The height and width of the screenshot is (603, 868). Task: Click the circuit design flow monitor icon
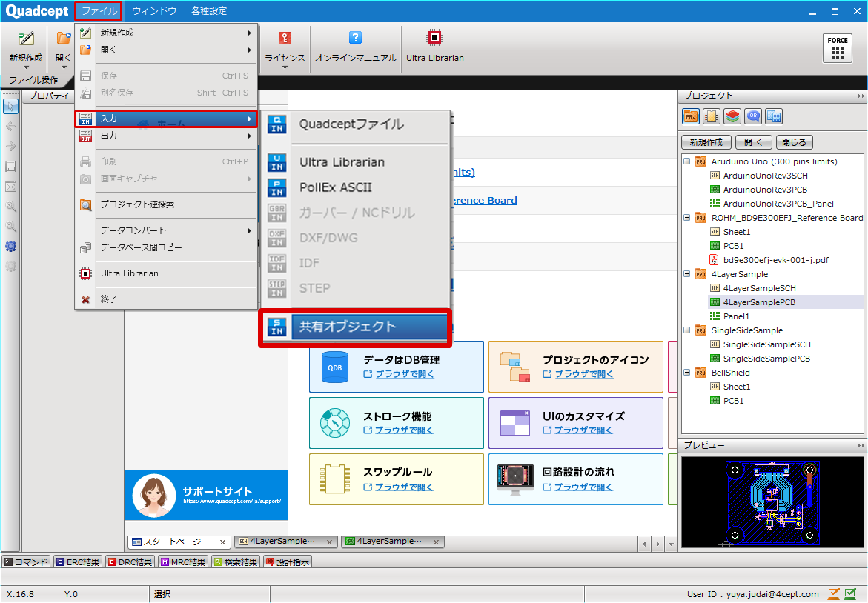tap(515, 479)
